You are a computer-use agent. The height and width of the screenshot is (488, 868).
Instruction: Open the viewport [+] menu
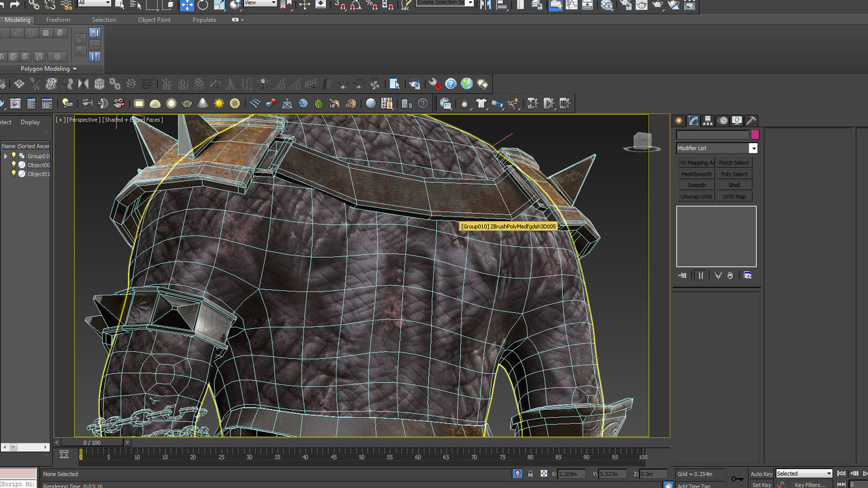60,120
